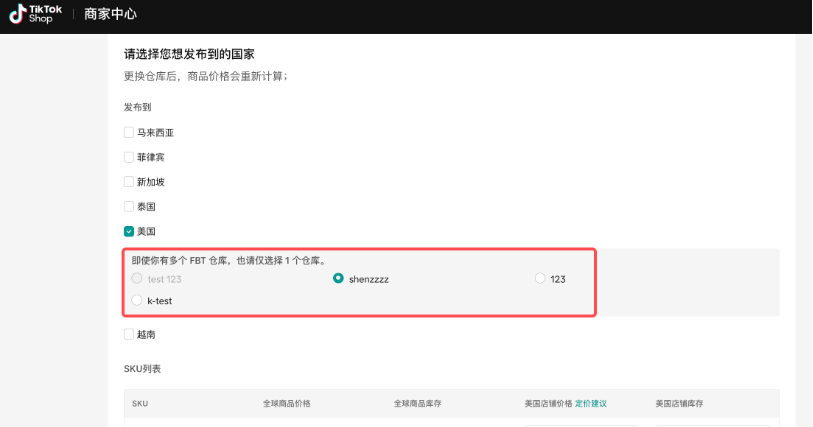The image size is (813, 427).
Task: Click the 全球商品价格 column header
Action: 287,403
